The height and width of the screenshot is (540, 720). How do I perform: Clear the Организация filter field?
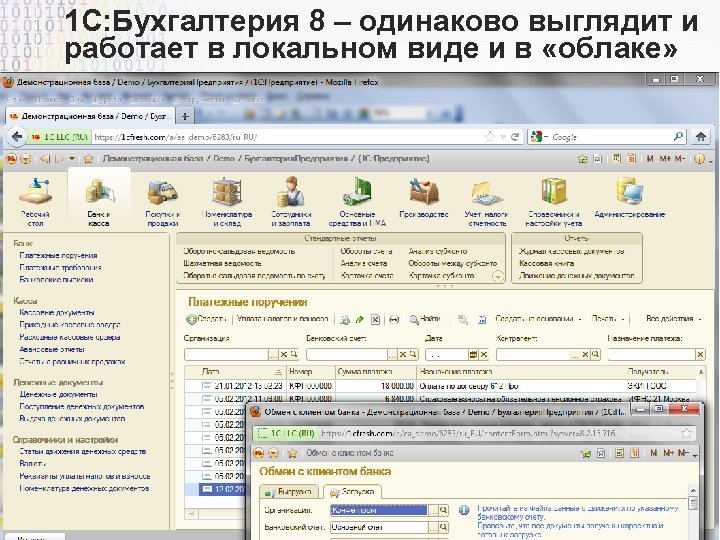coord(284,354)
